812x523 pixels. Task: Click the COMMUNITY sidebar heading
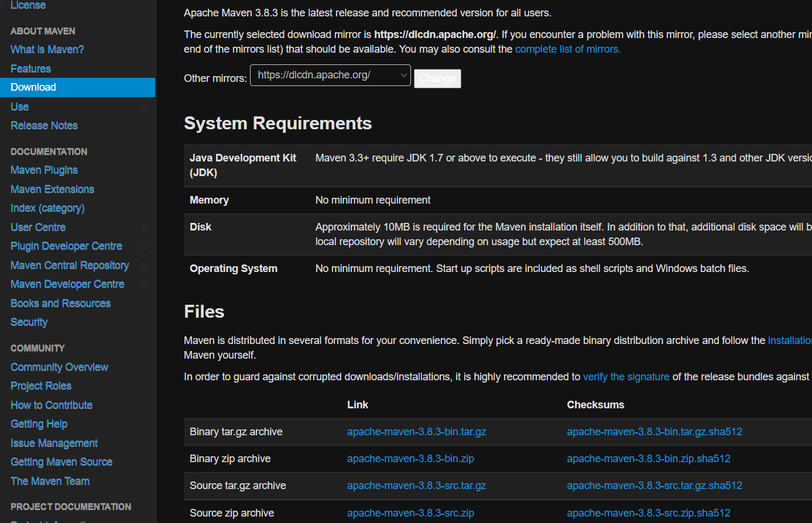click(x=37, y=348)
